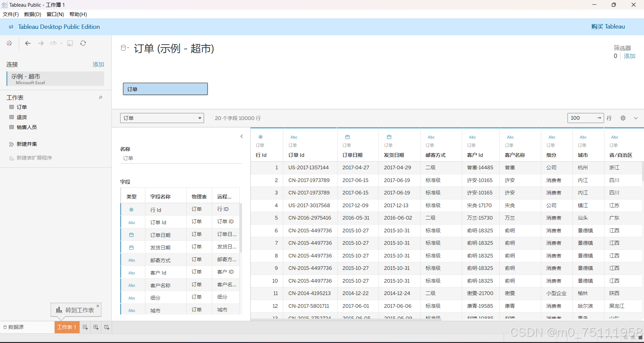Image resolution: width=644 pixels, height=343 pixels.
Task: Click the calendar icon in 订单日期 field row
Action: coord(132,235)
